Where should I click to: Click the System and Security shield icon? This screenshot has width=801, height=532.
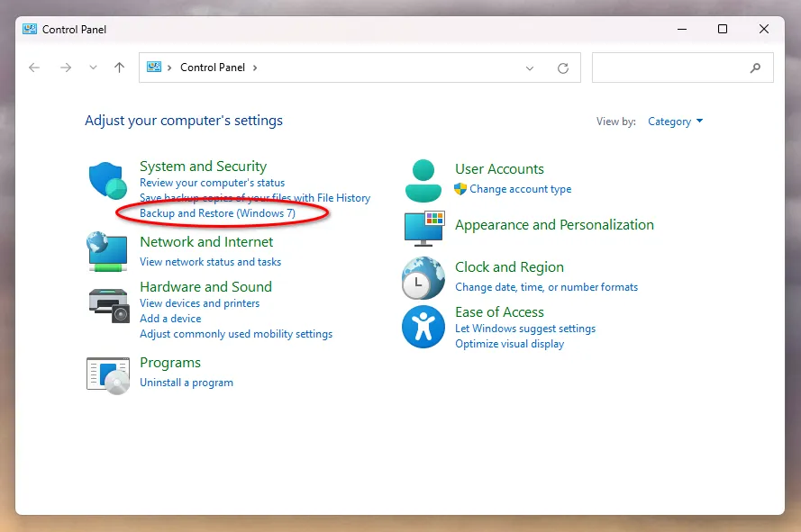coord(107,180)
